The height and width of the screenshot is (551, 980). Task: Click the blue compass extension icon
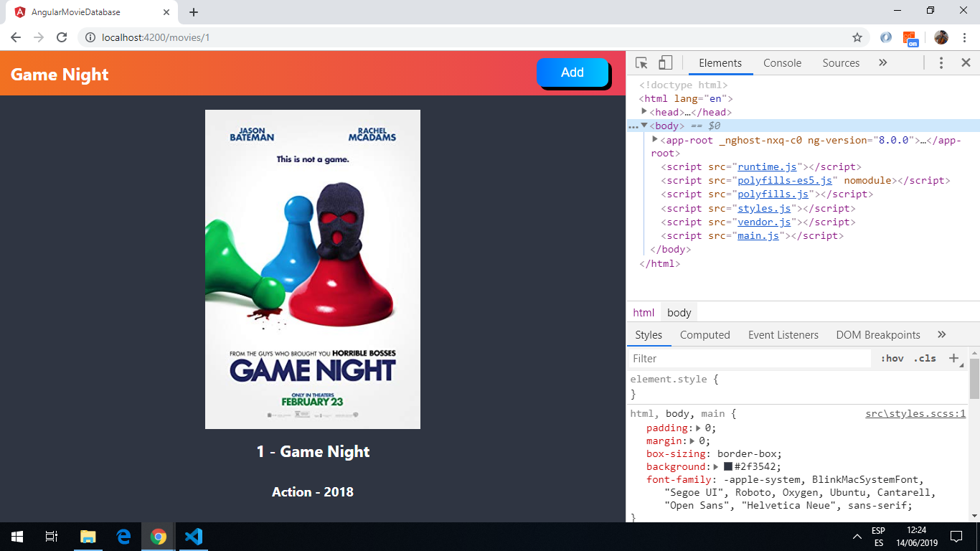click(x=886, y=37)
